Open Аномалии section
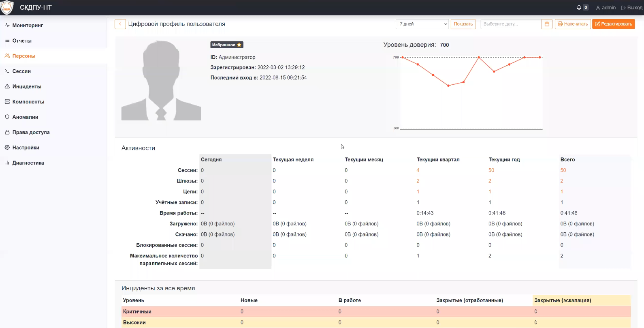 point(25,117)
